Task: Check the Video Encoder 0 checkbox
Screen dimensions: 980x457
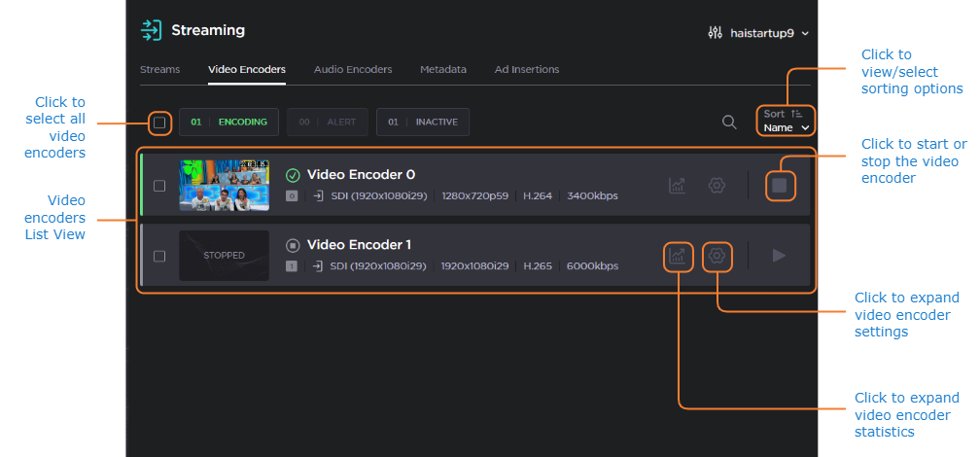Action: (x=159, y=185)
